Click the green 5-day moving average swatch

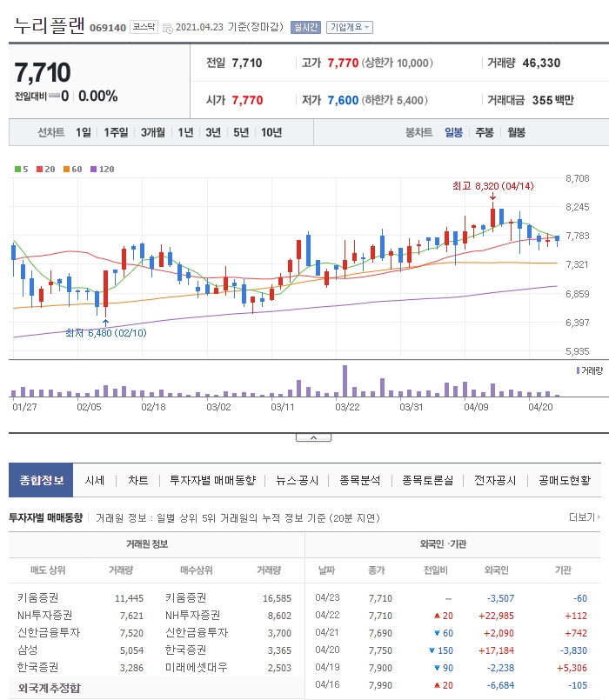(17, 170)
